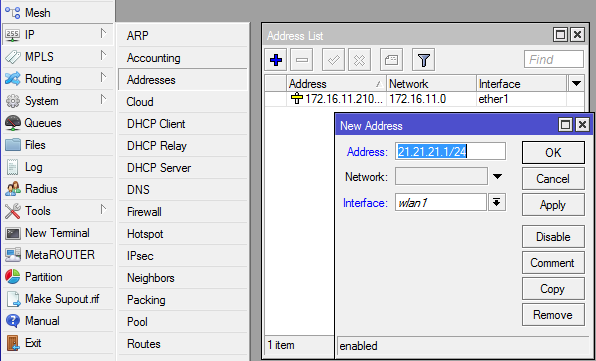Click the Tools icon in sidebar
Viewport: 596px width, 361px height.
(x=13, y=211)
